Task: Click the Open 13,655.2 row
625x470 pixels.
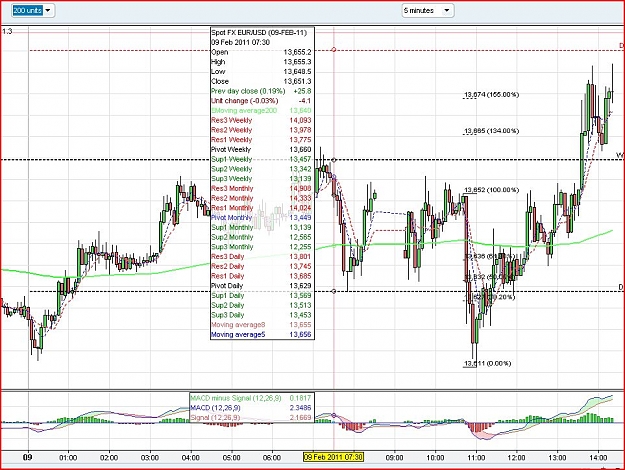Action: 261,52
